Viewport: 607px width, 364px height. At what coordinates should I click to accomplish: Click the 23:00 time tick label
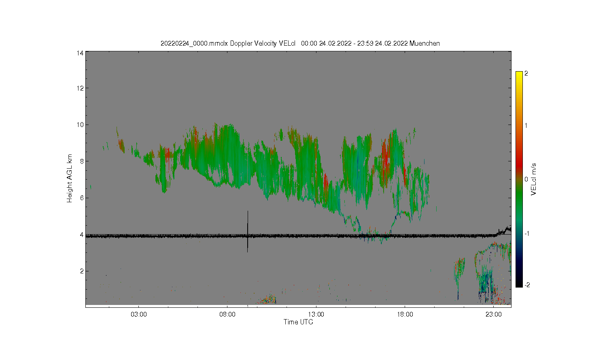(493, 314)
